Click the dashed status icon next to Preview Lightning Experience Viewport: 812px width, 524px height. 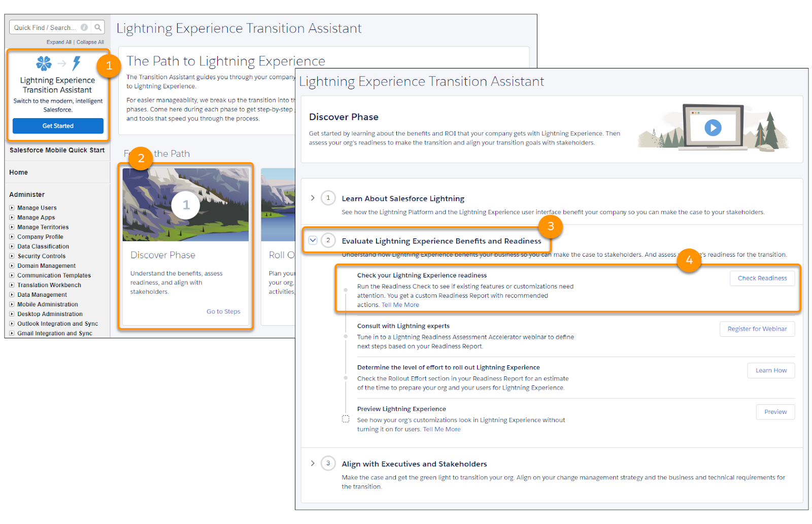click(346, 419)
